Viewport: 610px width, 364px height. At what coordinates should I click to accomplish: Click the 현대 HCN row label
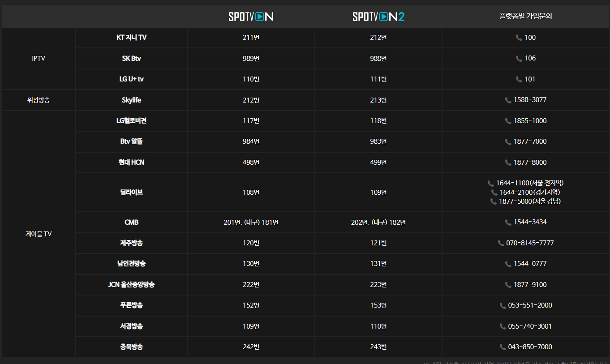point(131,163)
